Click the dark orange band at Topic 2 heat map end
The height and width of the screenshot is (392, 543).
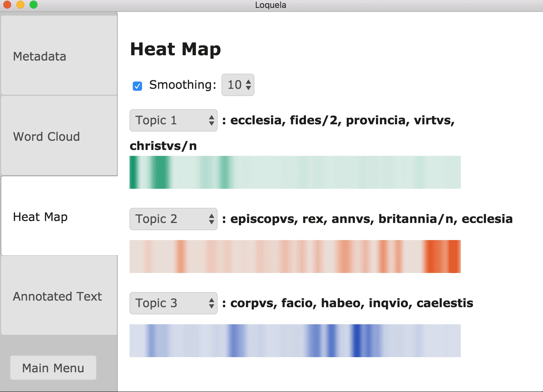point(455,257)
